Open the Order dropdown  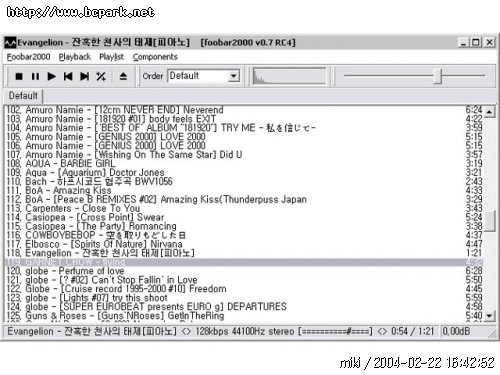click(x=234, y=76)
